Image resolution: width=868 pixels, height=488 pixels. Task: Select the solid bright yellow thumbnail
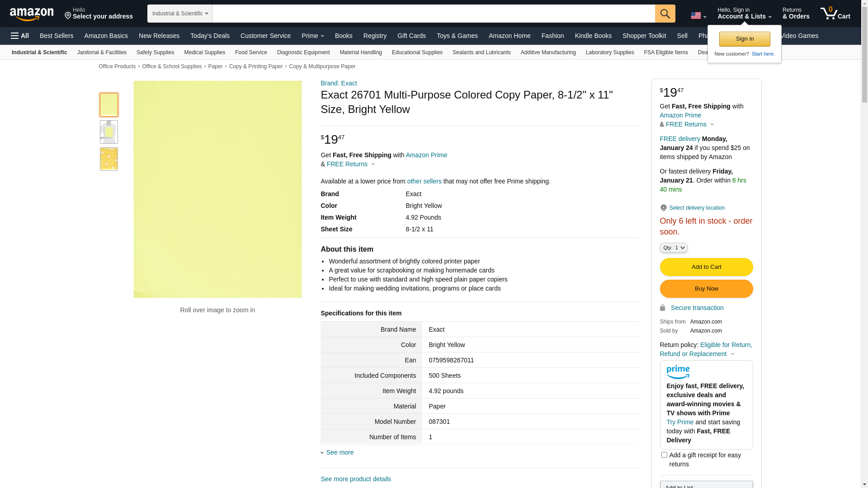point(109,105)
